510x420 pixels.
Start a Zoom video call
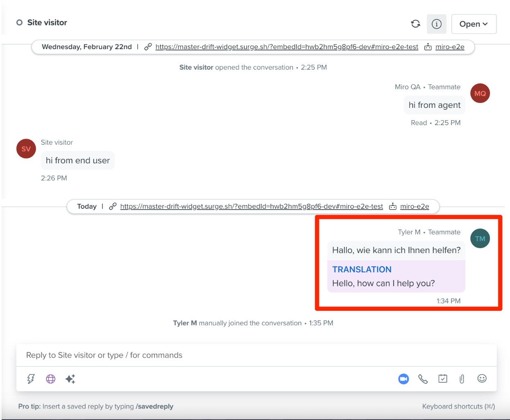tap(403, 379)
